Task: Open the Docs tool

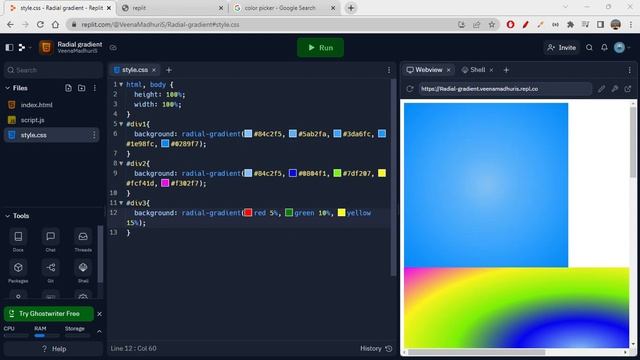Action: pyautogui.click(x=18, y=240)
